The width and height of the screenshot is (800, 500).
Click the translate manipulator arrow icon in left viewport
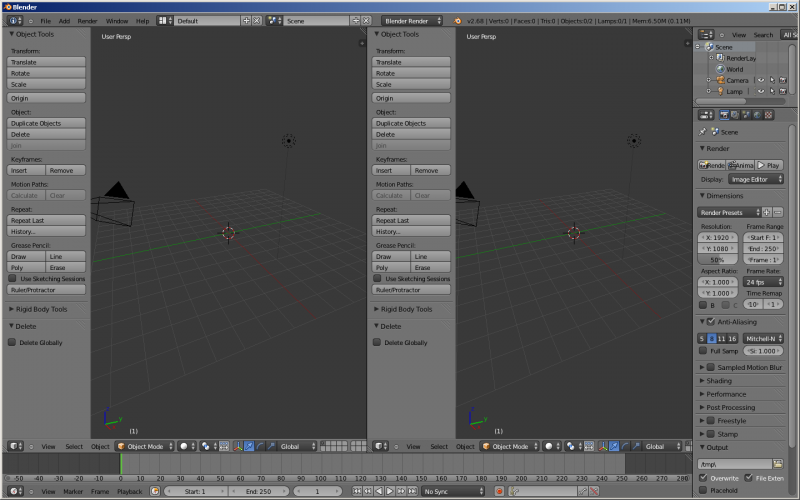point(248,446)
